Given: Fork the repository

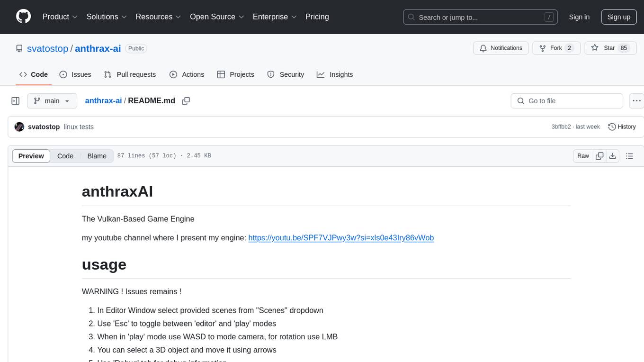Looking at the screenshot, I should coord(556,48).
